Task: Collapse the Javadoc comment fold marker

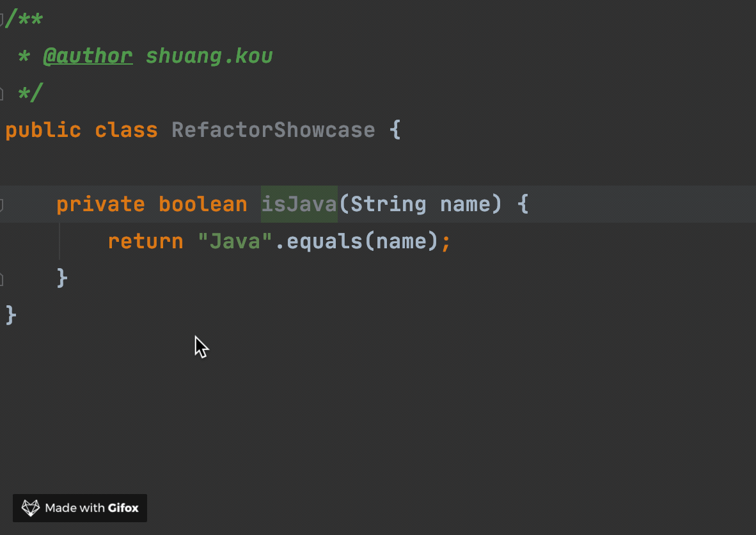Action: tap(2, 19)
